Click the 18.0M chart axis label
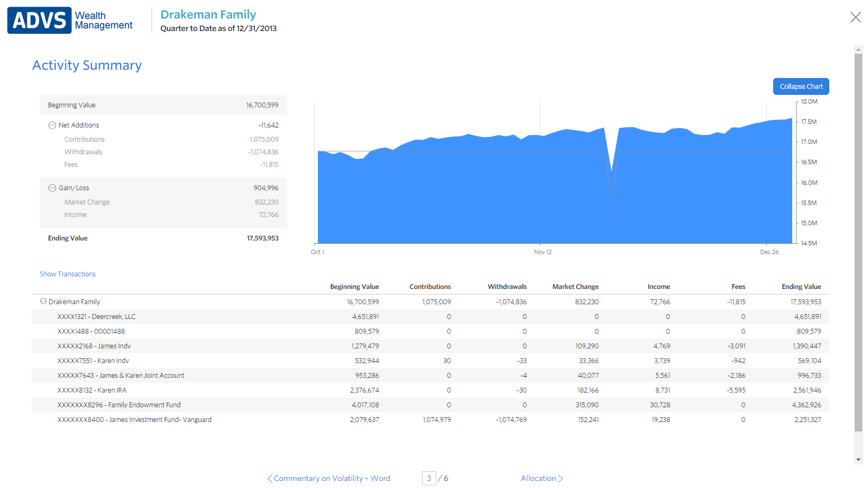 click(x=809, y=102)
